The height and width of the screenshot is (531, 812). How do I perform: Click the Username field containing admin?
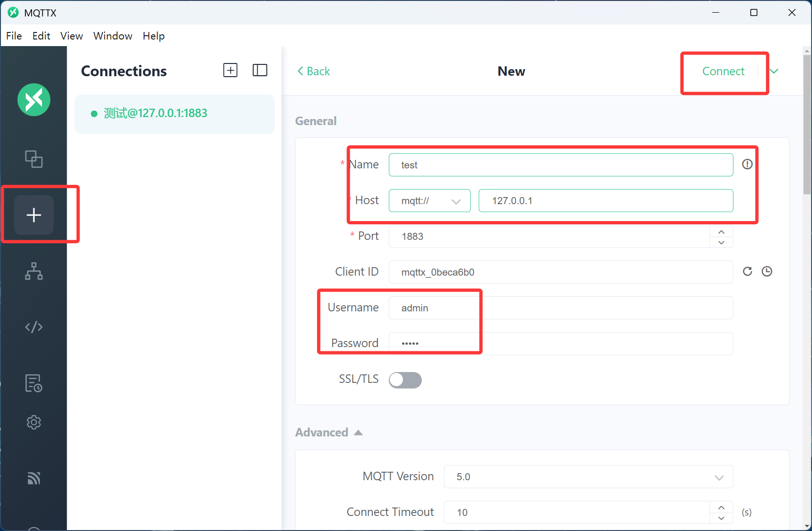tap(561, 308)
